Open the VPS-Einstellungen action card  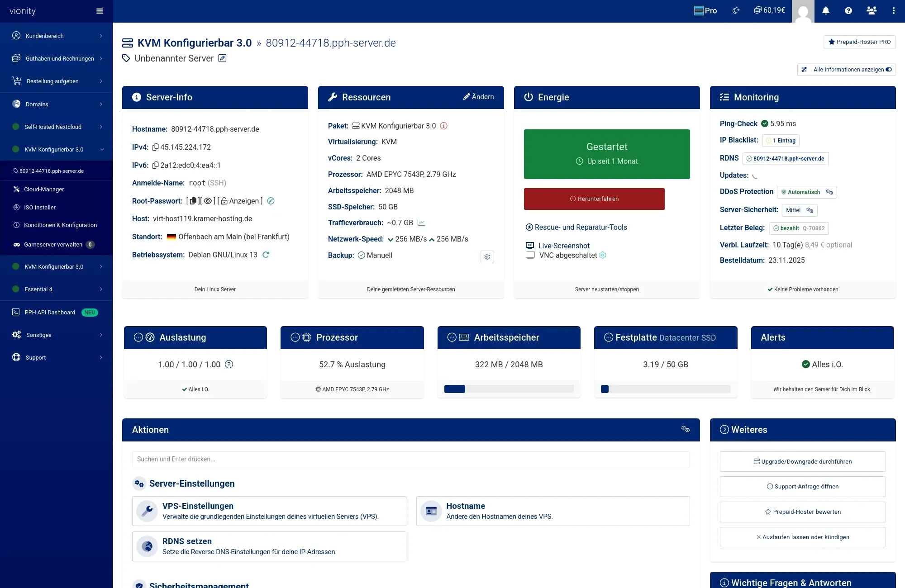point(269,511)
